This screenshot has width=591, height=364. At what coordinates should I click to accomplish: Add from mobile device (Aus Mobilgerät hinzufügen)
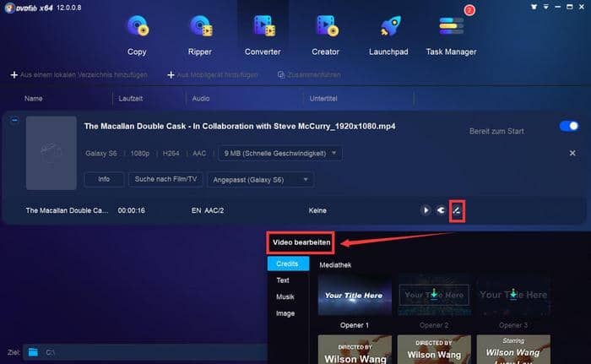[x=213, y=75]
